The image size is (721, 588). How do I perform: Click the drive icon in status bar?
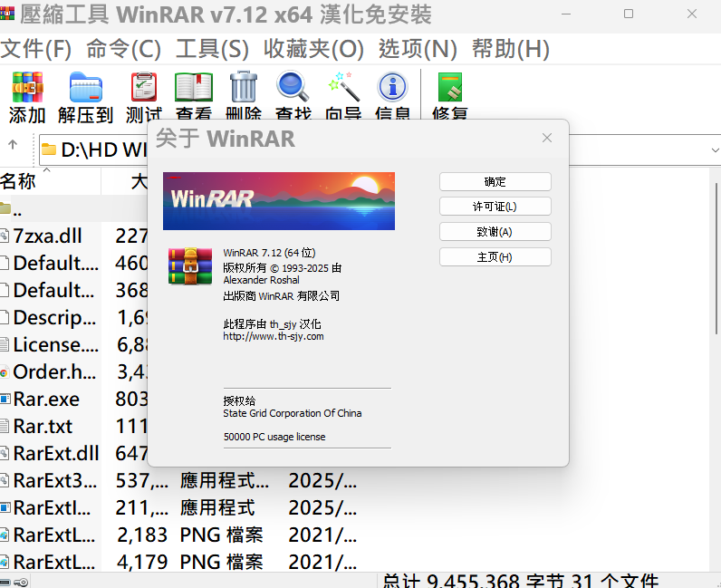(5, 583)
